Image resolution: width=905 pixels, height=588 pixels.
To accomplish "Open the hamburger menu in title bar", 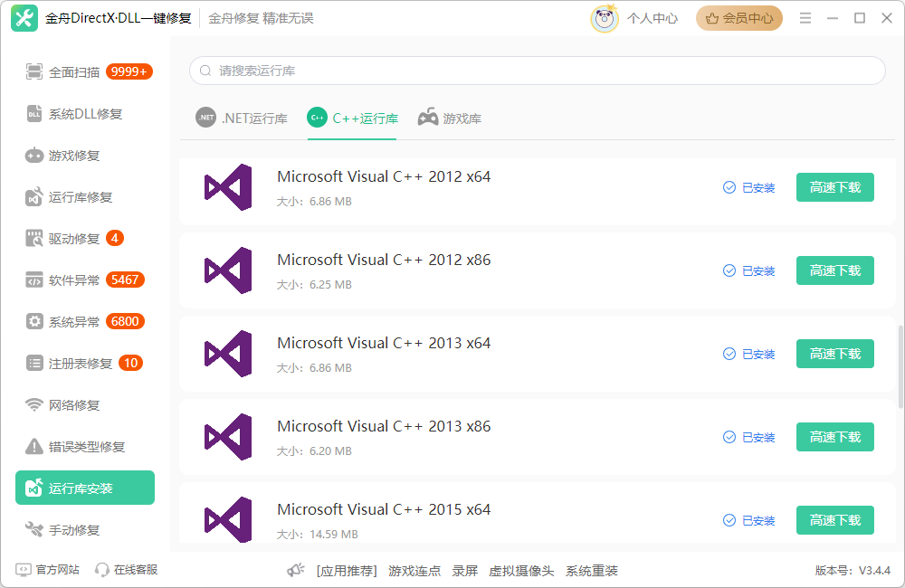I will tap(805, 18).
